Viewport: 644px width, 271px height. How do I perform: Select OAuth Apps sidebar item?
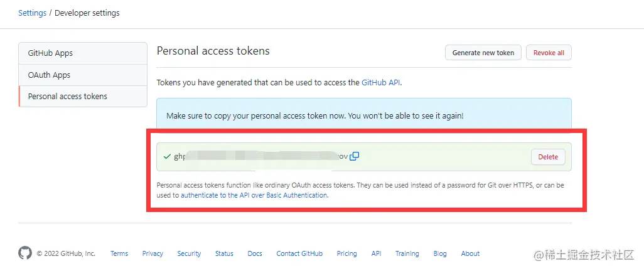(x=83, y=75)
